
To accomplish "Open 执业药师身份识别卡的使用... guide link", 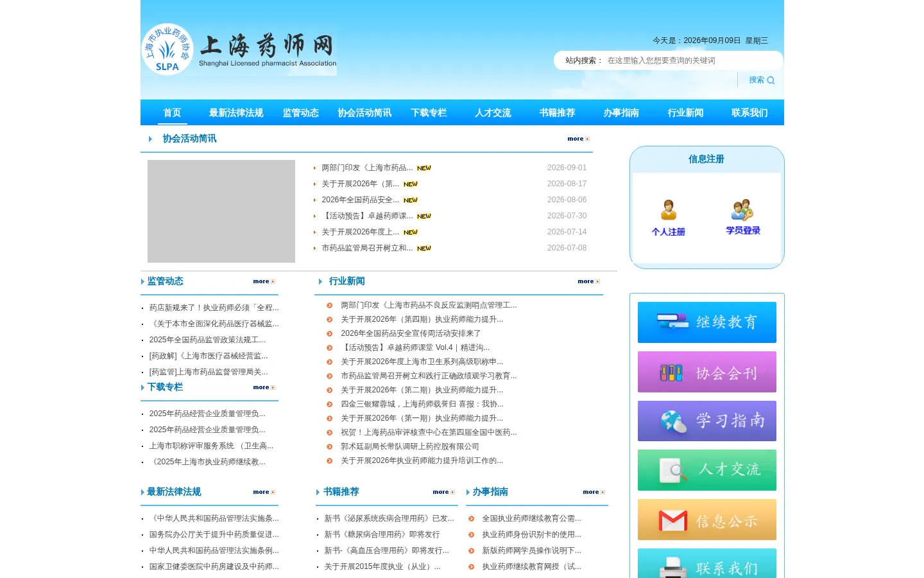I will [x=531, y=534].
